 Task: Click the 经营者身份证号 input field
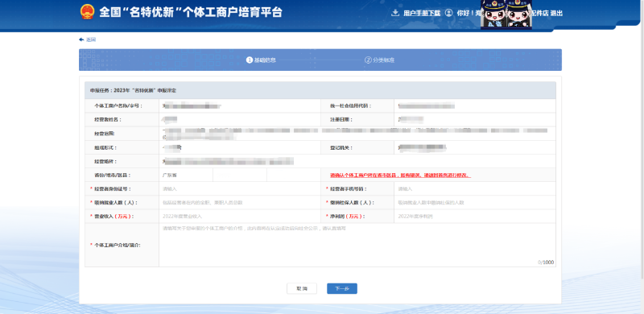point(240,189)
